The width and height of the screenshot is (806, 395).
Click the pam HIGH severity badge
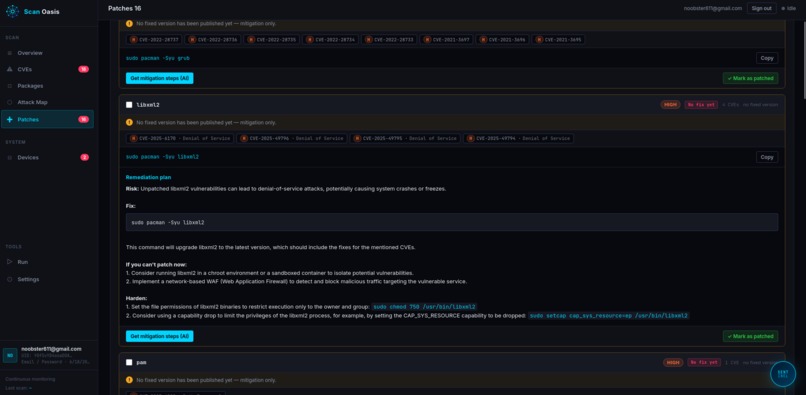coord(673,363)
